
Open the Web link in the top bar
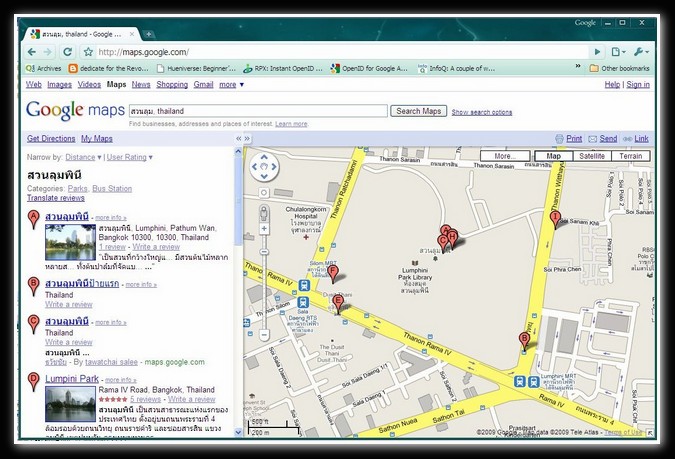click(x=34, y=84)
